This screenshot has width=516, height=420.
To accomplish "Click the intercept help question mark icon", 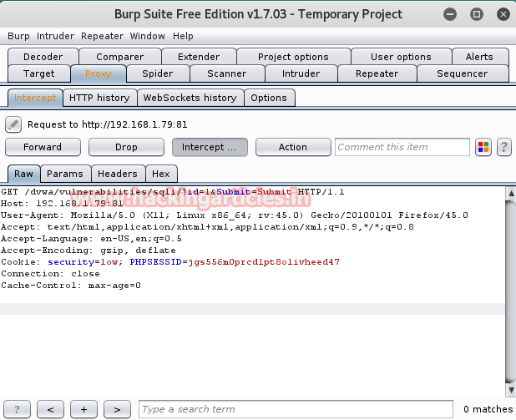I will pos(503,147).
